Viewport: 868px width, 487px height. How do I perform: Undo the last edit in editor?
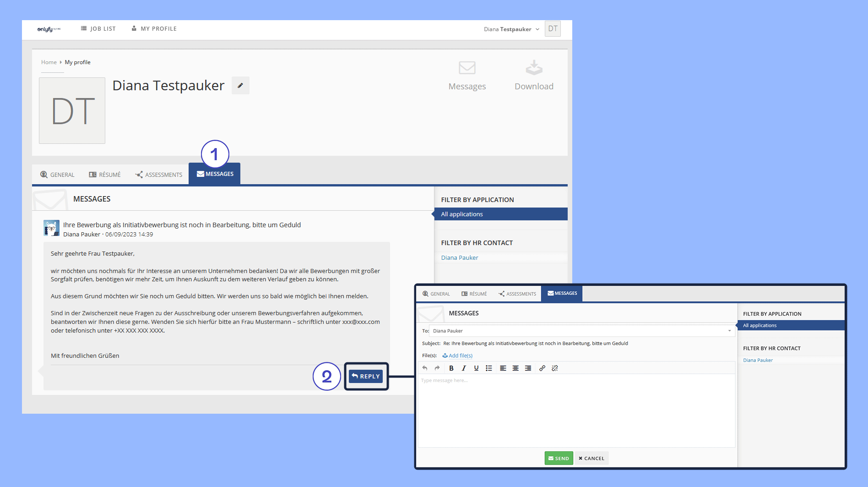(425, 368)
